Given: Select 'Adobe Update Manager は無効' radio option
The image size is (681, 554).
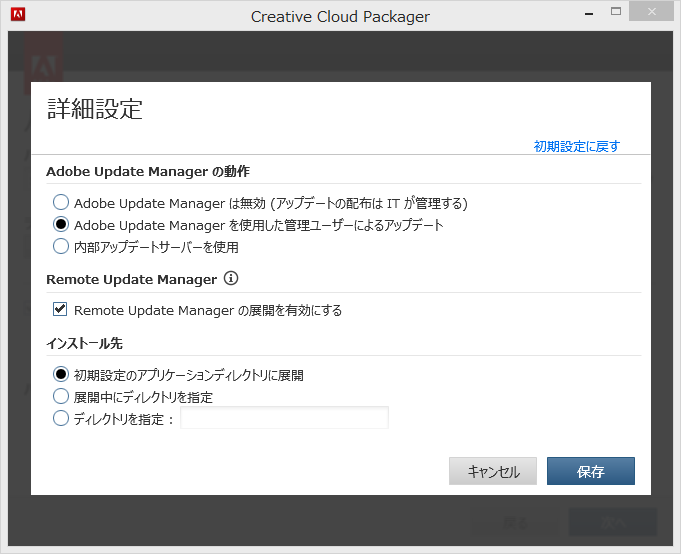Looking at the screenshot, I should [61, 202].
